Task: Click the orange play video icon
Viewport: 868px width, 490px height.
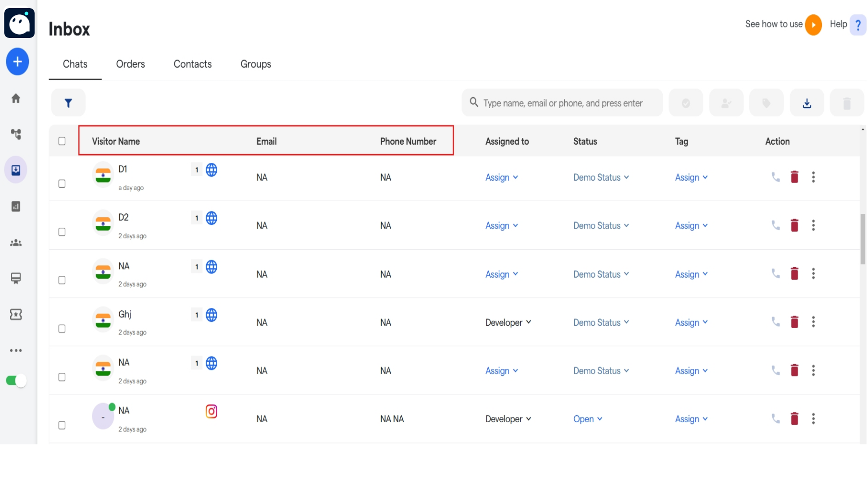Action: tap(813, 24)
